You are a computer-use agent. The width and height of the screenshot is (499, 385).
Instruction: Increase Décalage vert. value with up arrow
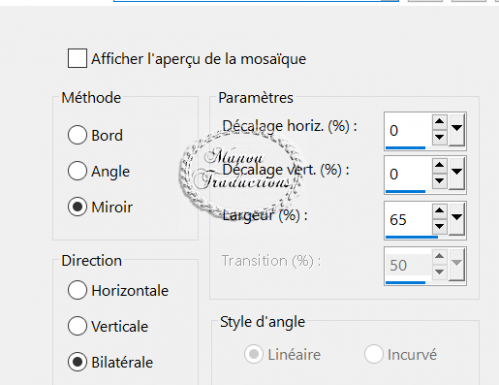[x=439, y=165]
